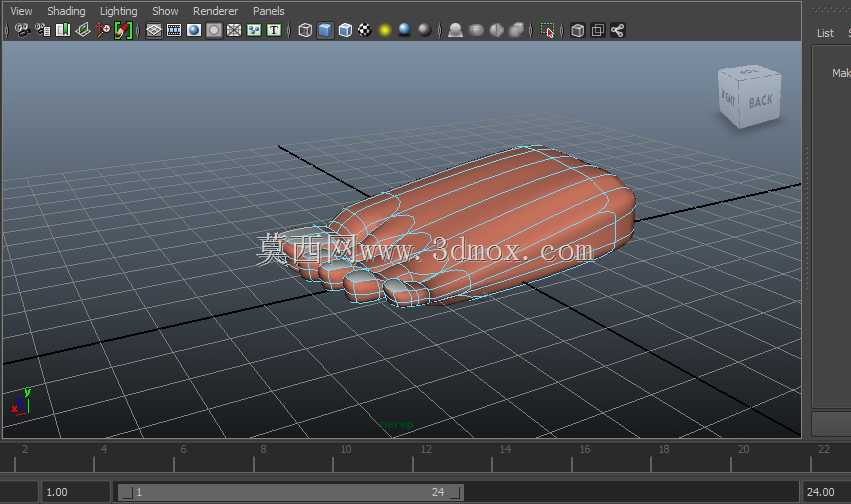851x504 pixels.
Task: Click the dark gray sphere render-quality icon
Action: (424, 30)
